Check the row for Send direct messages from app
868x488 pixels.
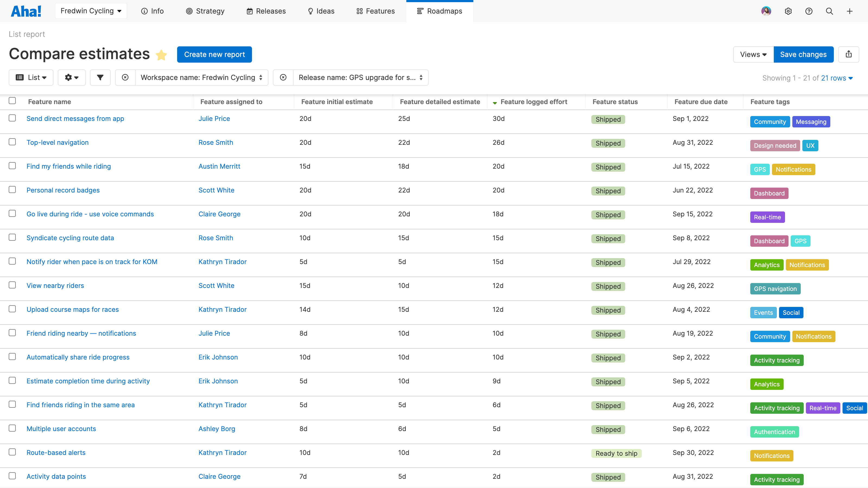(x=12, y=118)
